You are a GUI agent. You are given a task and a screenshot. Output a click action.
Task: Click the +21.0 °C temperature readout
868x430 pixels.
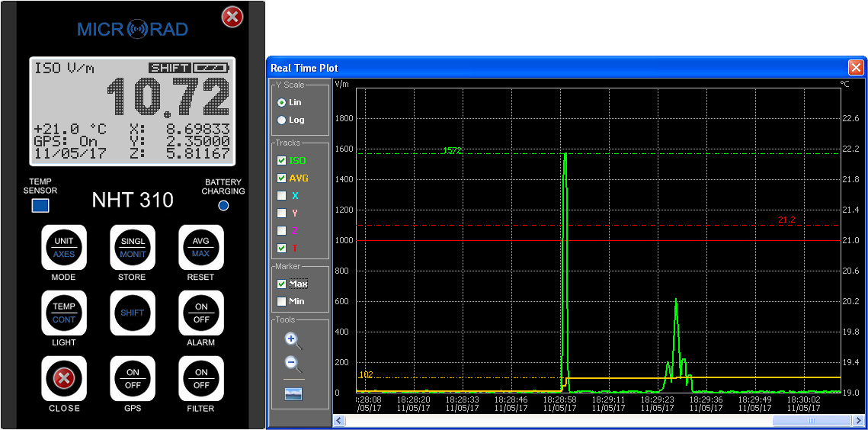[70, 129]
